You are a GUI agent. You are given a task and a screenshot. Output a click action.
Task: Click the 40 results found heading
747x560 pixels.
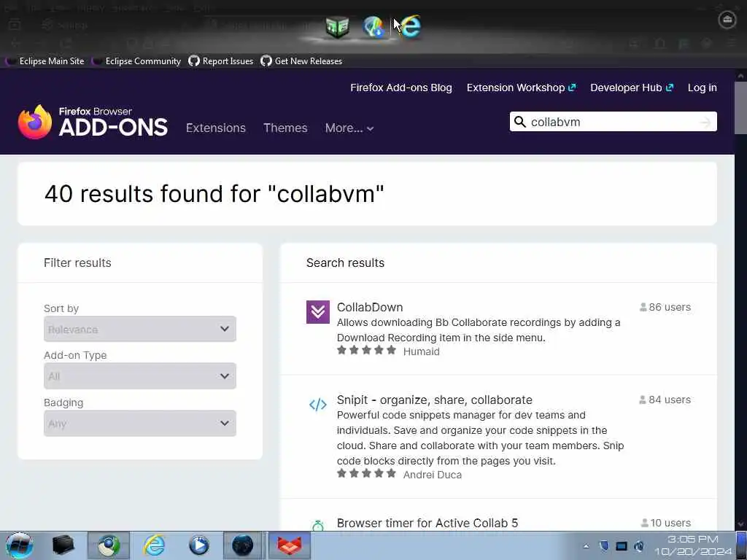coord(214,194)
